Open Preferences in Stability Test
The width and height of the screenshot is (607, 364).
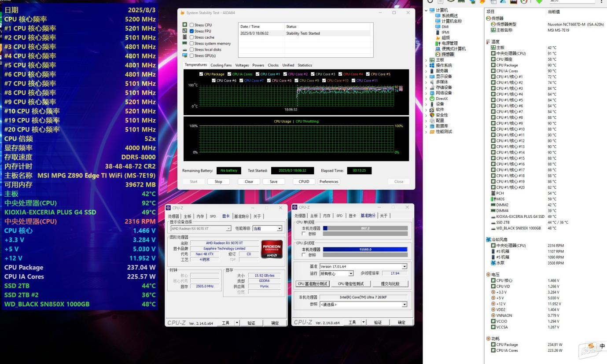(329, 182)
